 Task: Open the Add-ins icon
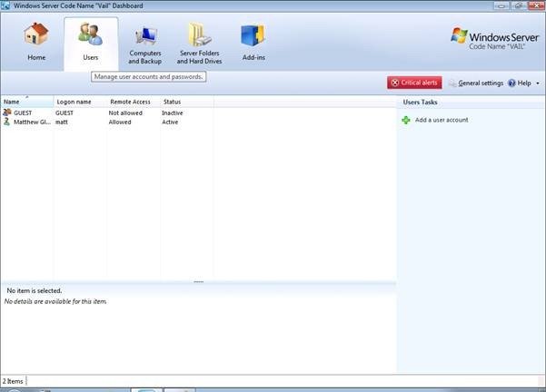click(253, 35)
